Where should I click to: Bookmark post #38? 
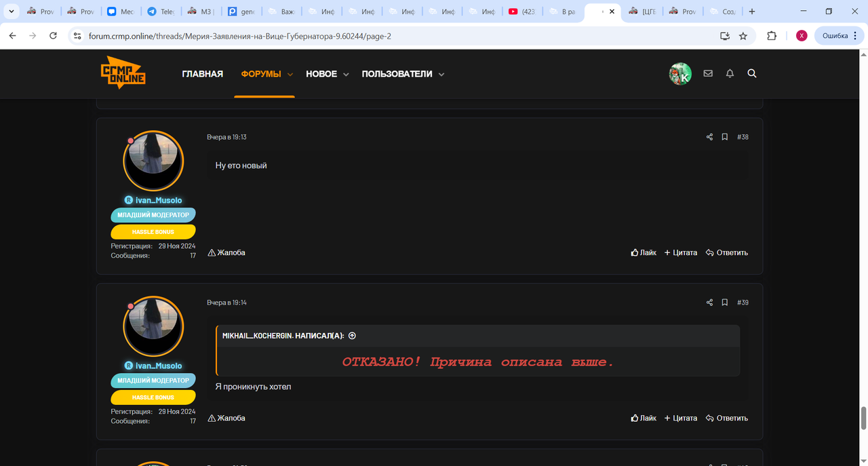[x=724, y=137]
